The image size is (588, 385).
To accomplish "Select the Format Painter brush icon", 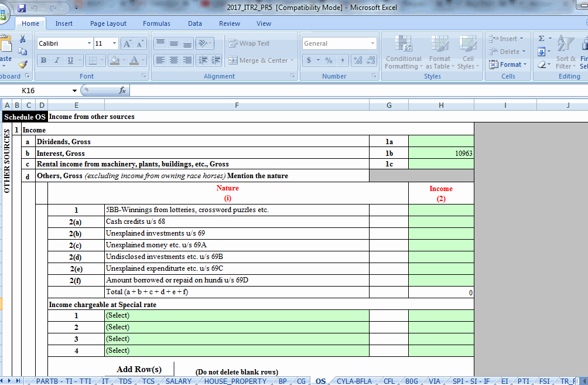I will (22, 64).
